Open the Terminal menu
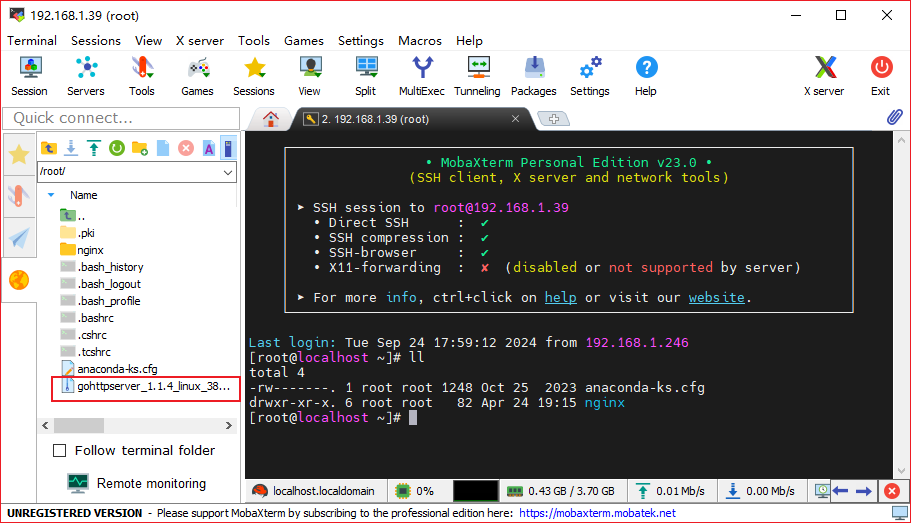Image resolution: width=911 pixels, height=523 pixels. 32,41
